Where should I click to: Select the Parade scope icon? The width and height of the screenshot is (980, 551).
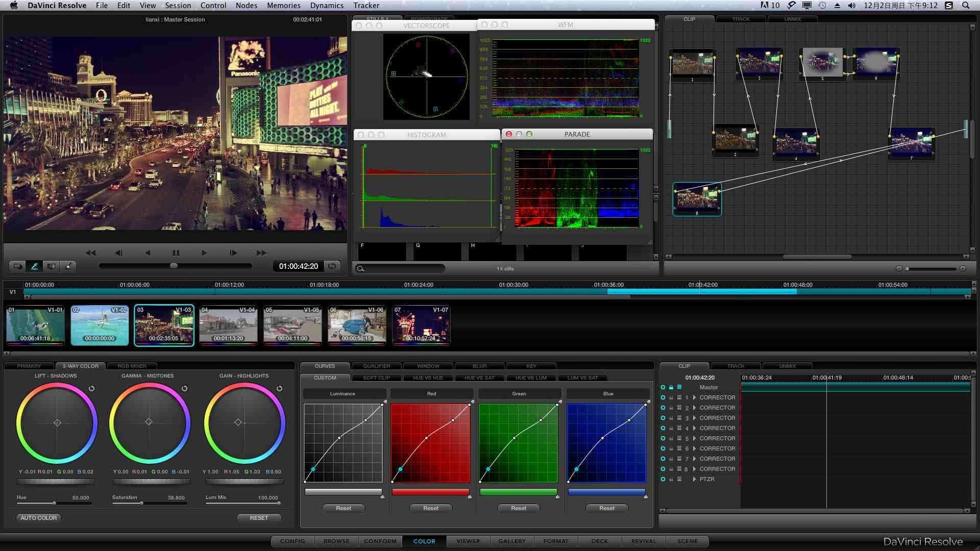tap(577, 134)
